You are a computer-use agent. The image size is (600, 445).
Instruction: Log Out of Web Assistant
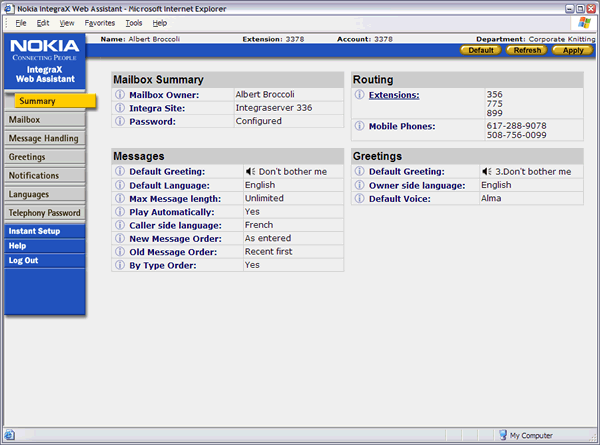45,260
